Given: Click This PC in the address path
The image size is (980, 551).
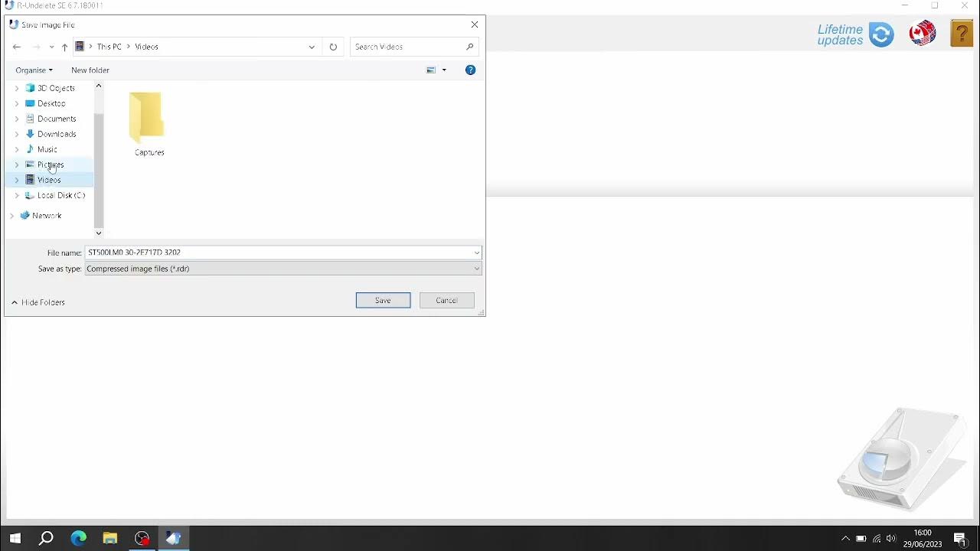Looking at the screenshot, I should (x=109, y=47).
